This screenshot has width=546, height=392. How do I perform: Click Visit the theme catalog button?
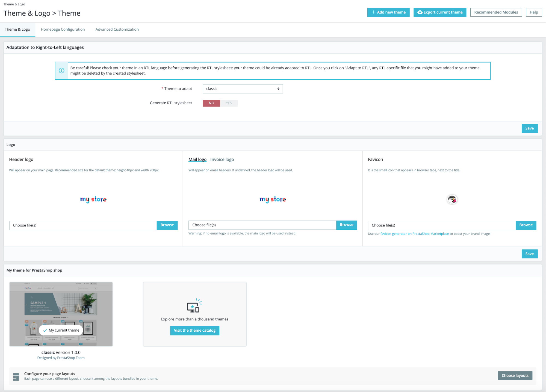pos(194,331)
